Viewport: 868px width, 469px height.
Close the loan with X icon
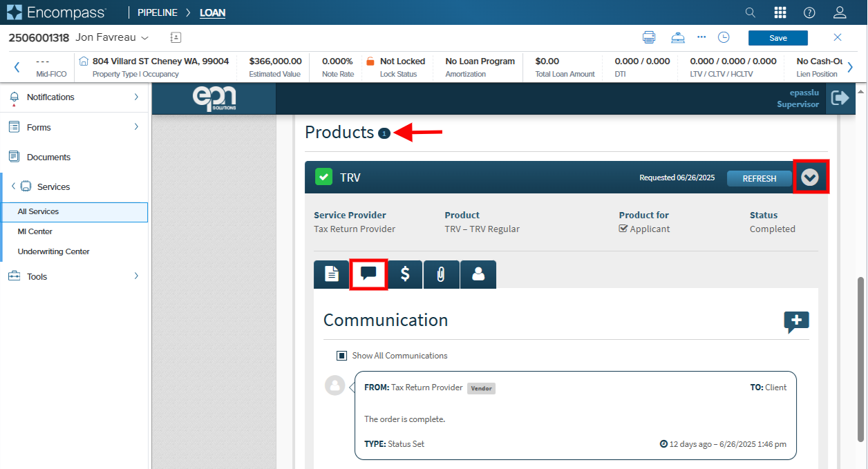[x=838, y=37]
